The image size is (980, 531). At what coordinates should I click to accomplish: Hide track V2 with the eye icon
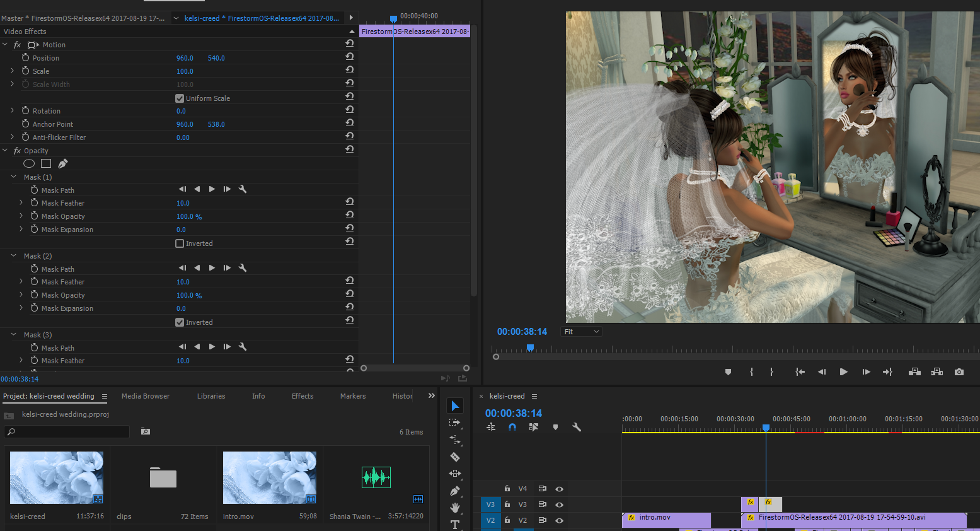(x=559, y=520)
